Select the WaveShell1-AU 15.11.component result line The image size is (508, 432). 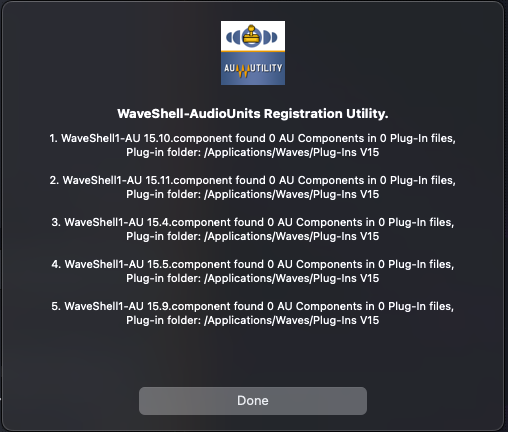click(x=253, y=180)
